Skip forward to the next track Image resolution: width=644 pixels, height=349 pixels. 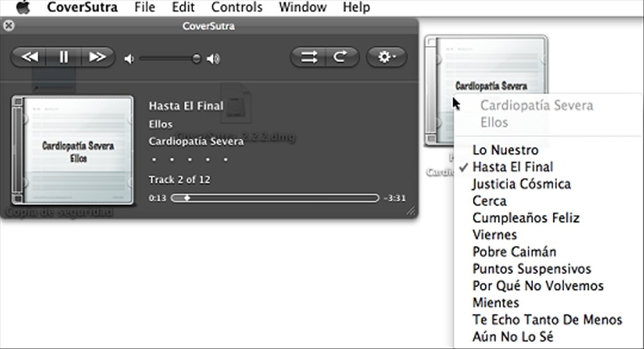[x=97, y=57]
